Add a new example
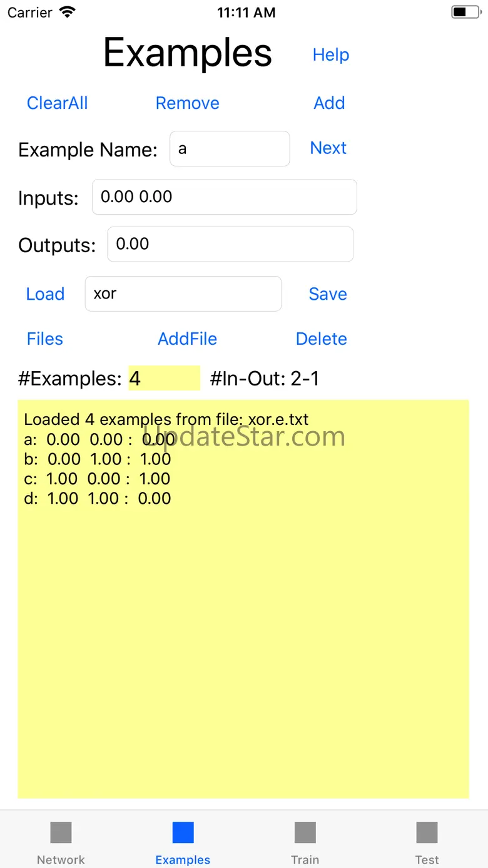Viewport: 488px width, 868px height. (329, 103)
